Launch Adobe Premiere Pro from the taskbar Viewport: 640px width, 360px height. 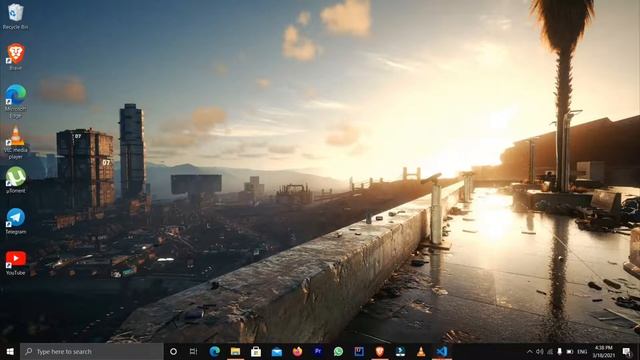[x=318, y=351]
